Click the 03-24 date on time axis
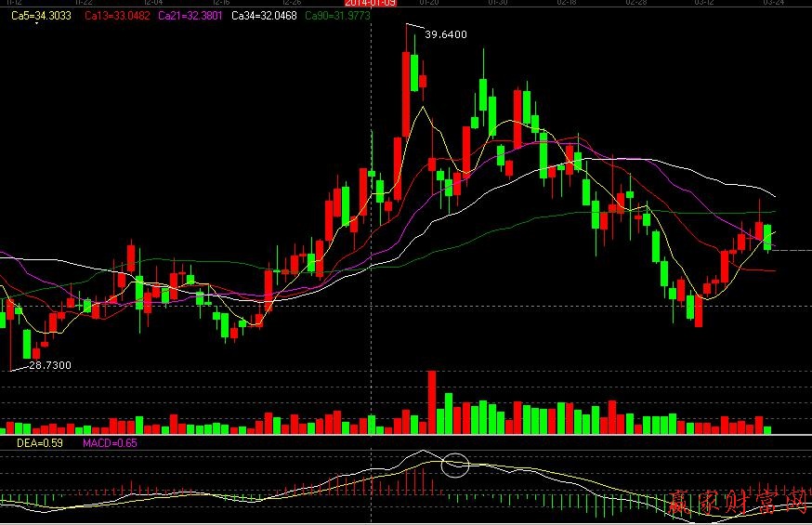This screenshot has height=525, width=812. [771, 4]
